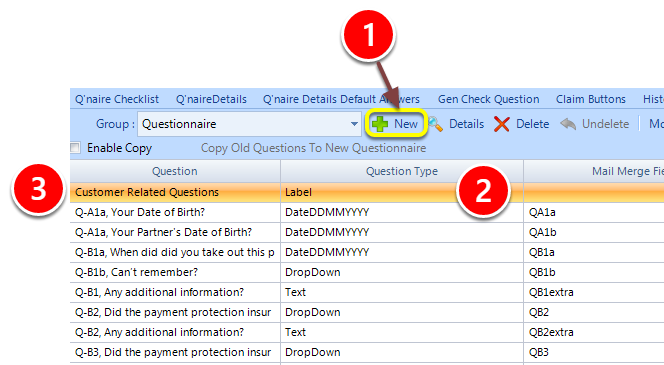The image size is (664, 365).
Task: Click the DateDDMMYYYY cell in QA1a row
Action: pos(402,212)
